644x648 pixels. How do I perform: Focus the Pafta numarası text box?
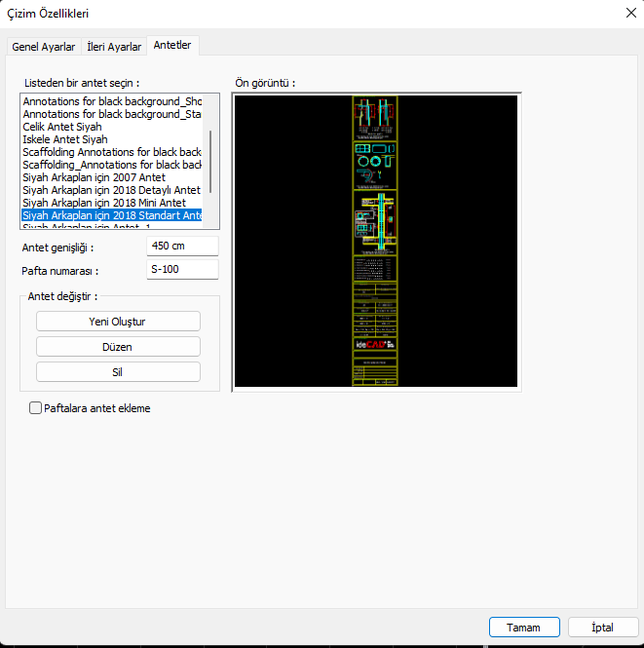[182, 270]
